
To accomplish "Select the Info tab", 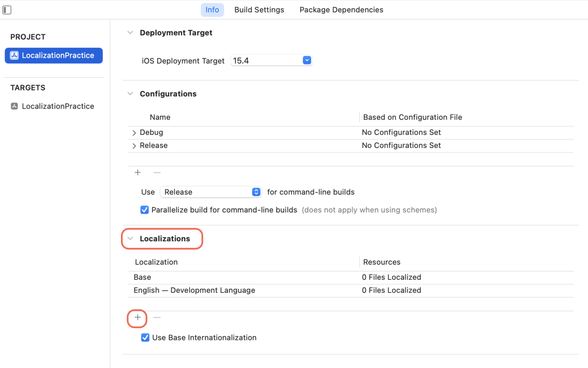I will point(212,10).
